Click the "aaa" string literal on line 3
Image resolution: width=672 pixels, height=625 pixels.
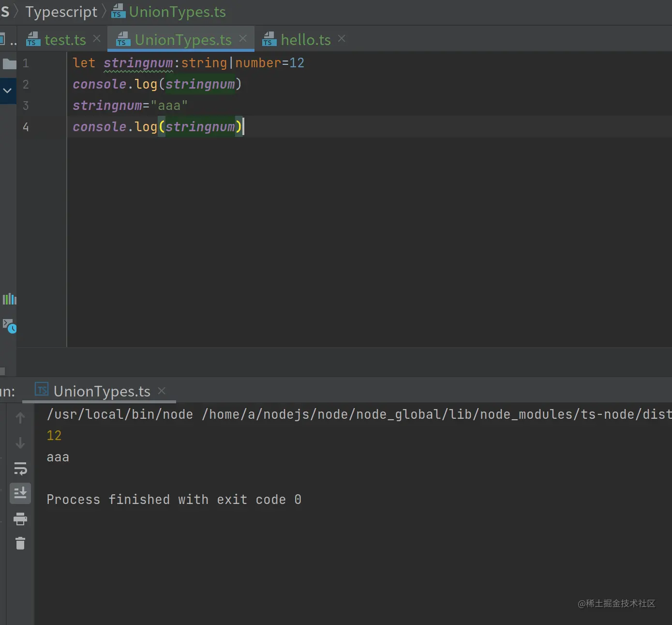169,106
